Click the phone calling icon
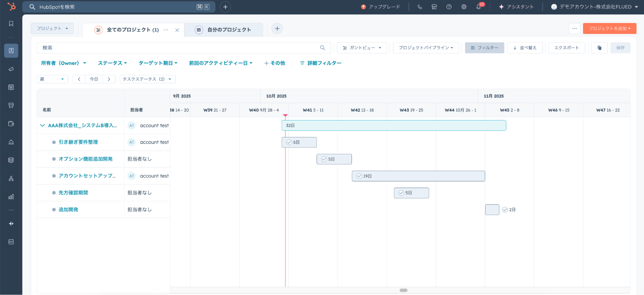 (419, 7)
